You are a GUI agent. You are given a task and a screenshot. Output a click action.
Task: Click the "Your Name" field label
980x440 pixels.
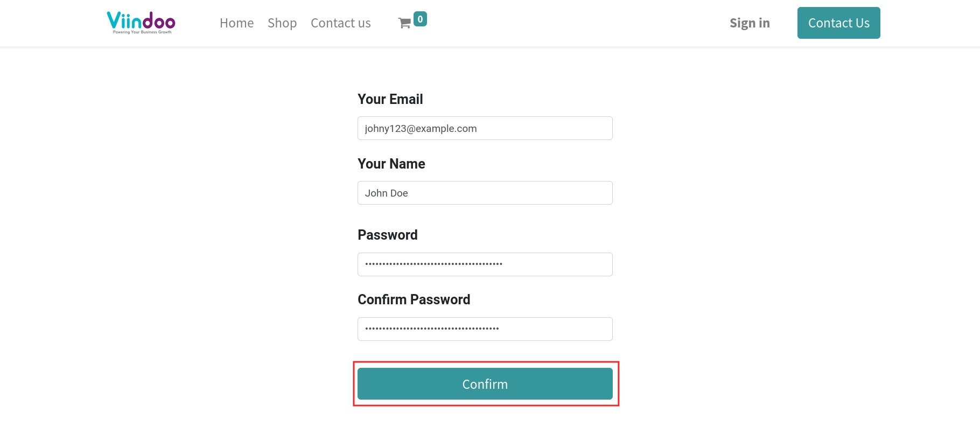(x=391, y=164)
